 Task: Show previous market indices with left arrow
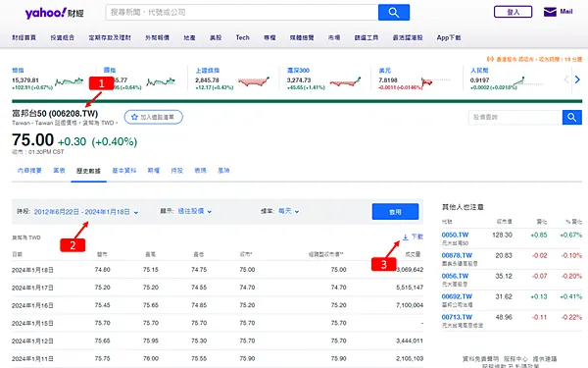[566, 79]
